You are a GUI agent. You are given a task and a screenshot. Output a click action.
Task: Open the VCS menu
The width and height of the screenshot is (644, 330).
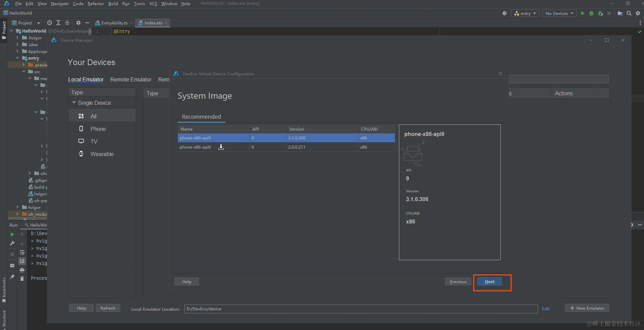coord(153,3)
